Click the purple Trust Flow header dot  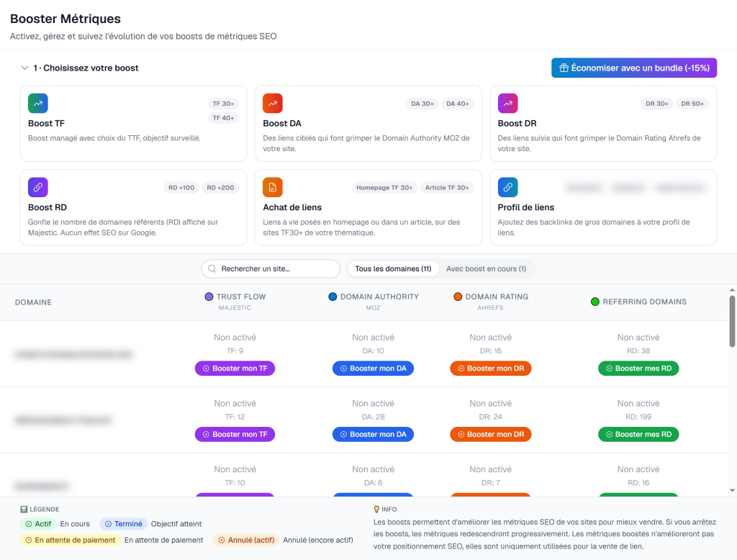[x=209, y=297]
